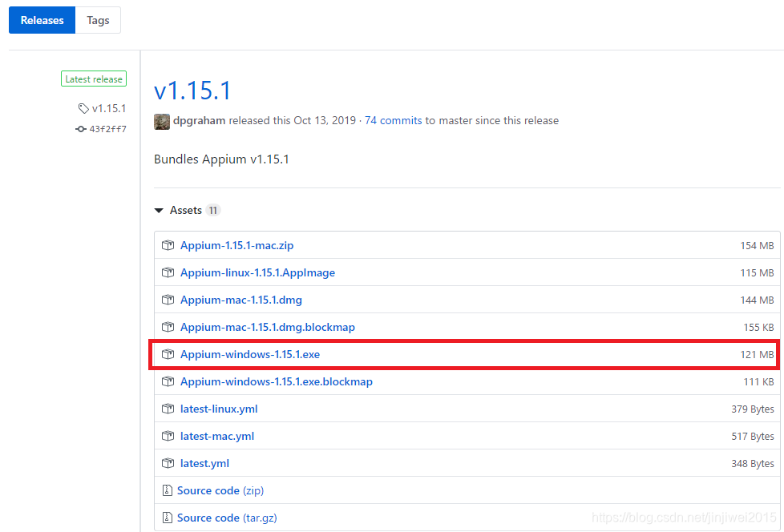
Task: Click the 379 Bytes size text
Action: 753,409
